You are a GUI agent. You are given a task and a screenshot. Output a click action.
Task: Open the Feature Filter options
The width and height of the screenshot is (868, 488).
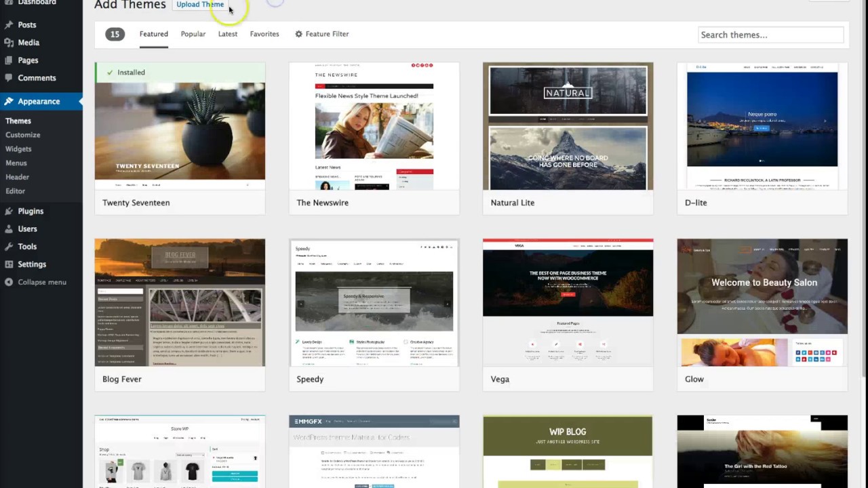pyautogui.click(x=322, y=34)
